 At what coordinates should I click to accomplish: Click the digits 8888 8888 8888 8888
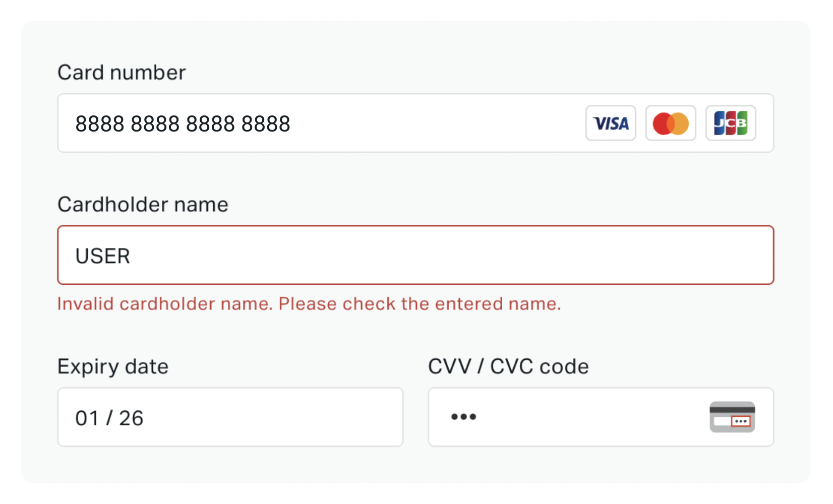[183, 123]
